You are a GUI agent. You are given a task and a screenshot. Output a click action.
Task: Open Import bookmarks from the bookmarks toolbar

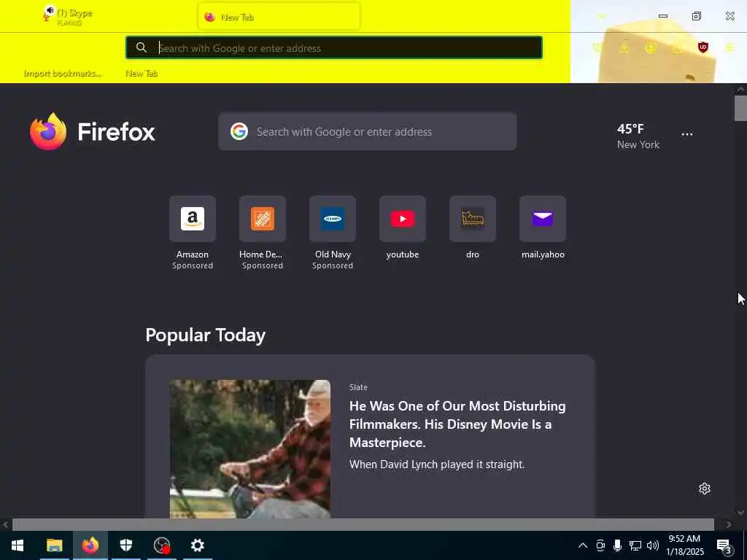tap(63, 74)
